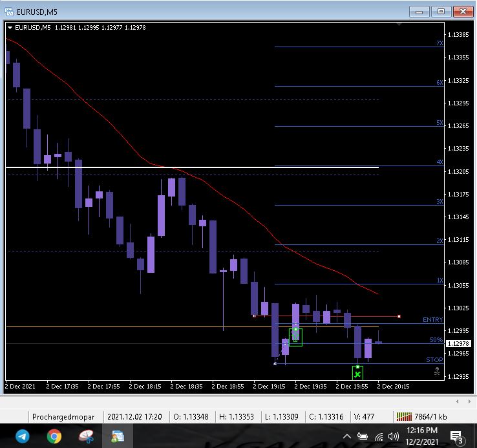
Task: Select the 6X target line label
Action: pos(440,83)
